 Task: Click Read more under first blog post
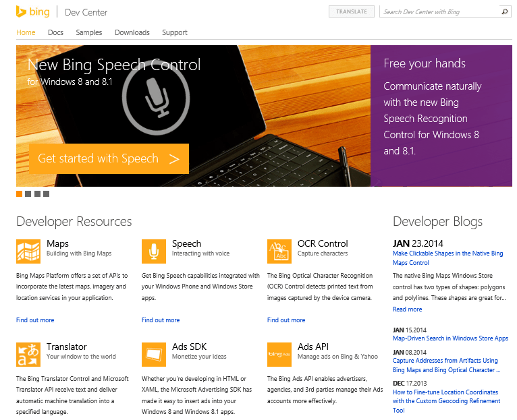[407, 309]
